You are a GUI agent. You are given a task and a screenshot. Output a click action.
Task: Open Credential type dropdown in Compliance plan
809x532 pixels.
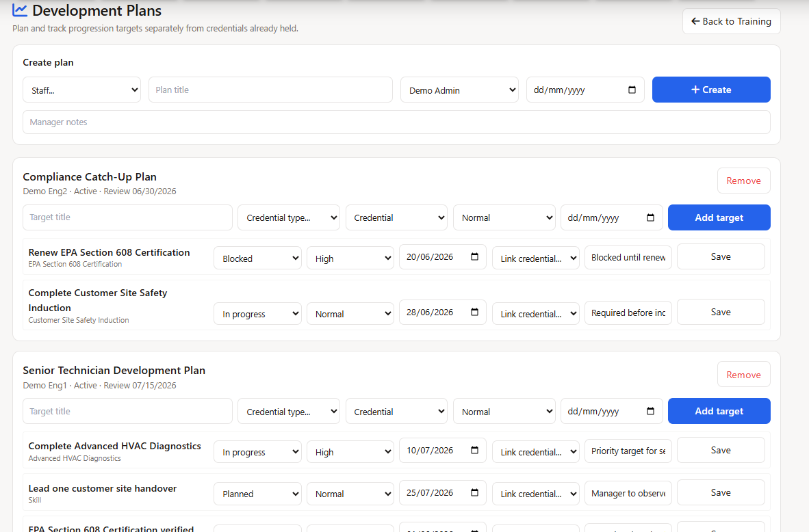289,217
